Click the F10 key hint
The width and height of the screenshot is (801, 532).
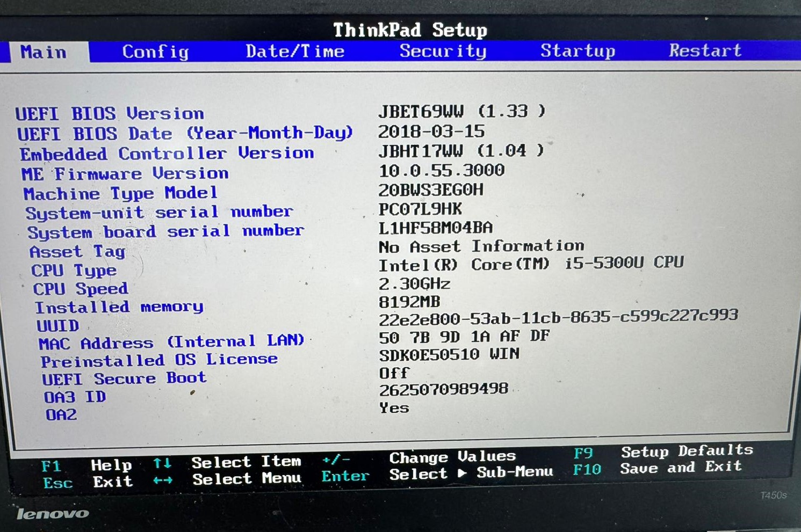pos(587,470)
